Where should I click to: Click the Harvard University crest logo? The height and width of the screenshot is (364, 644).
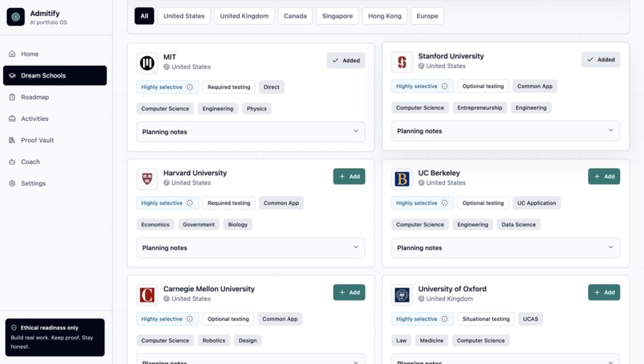tap(147, 178)
